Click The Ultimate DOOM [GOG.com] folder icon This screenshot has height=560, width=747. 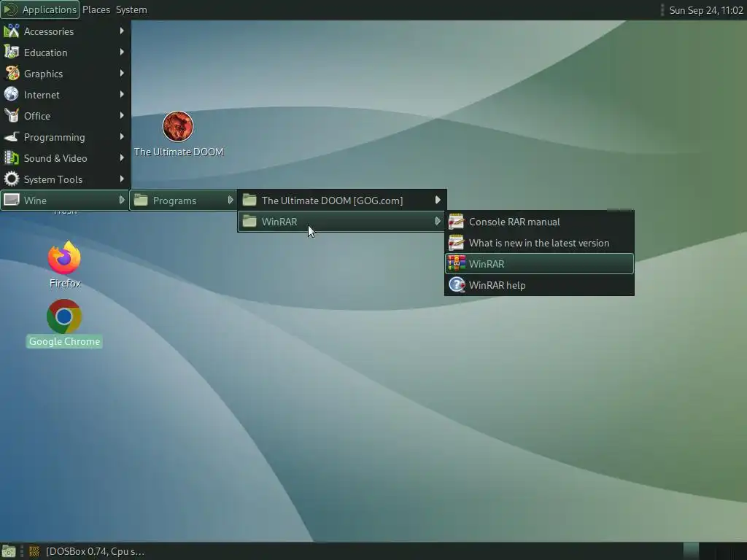point(249,200)
